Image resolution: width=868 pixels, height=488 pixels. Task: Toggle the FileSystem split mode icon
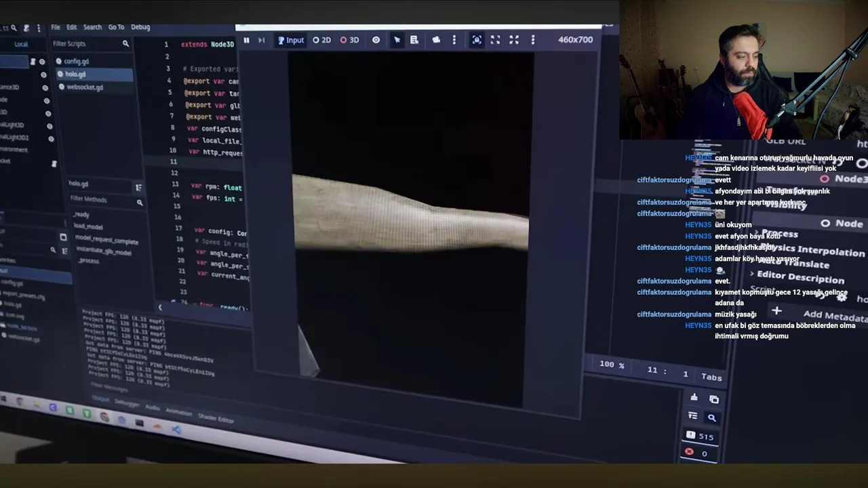coord(63,237)
